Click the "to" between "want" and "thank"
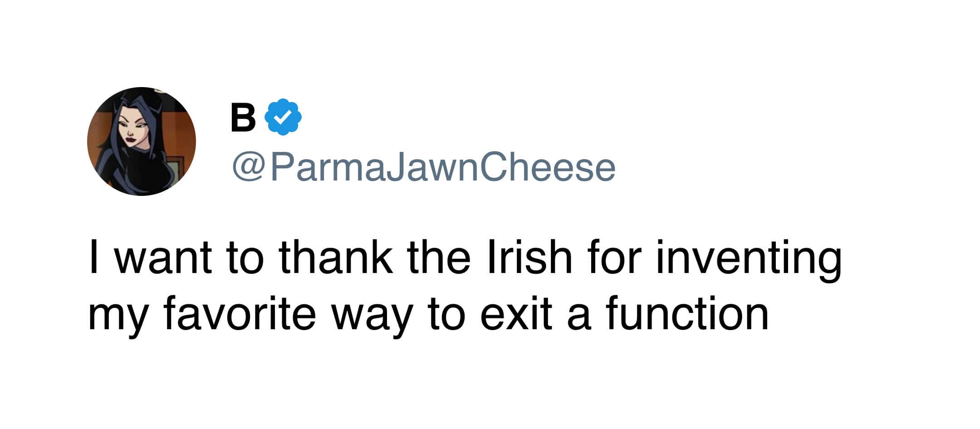The image size is (980, 429). [x=245, y=258]
